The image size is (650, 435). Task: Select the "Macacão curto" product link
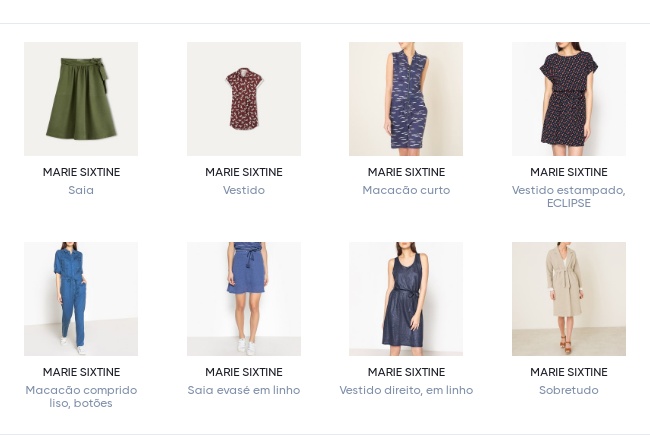click(406, 190)
